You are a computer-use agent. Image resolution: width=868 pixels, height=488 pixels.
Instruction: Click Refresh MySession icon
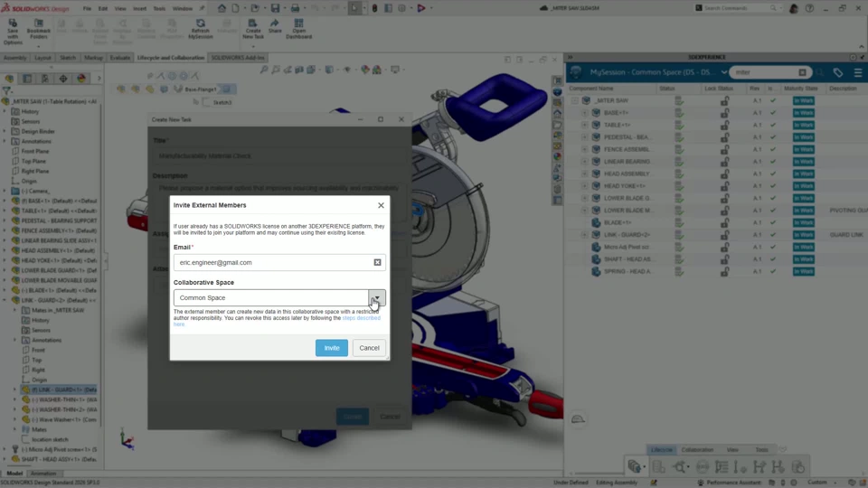pos(201,29)
